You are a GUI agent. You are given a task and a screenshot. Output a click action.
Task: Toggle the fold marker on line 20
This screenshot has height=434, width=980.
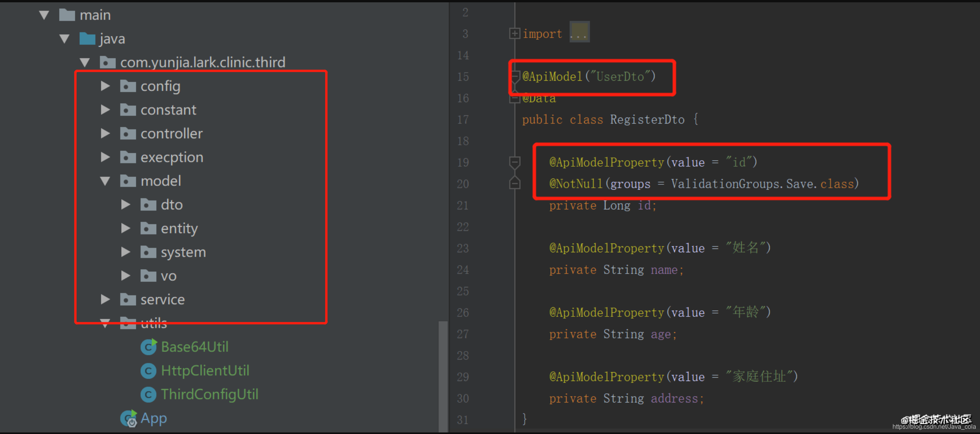(515, 184)
